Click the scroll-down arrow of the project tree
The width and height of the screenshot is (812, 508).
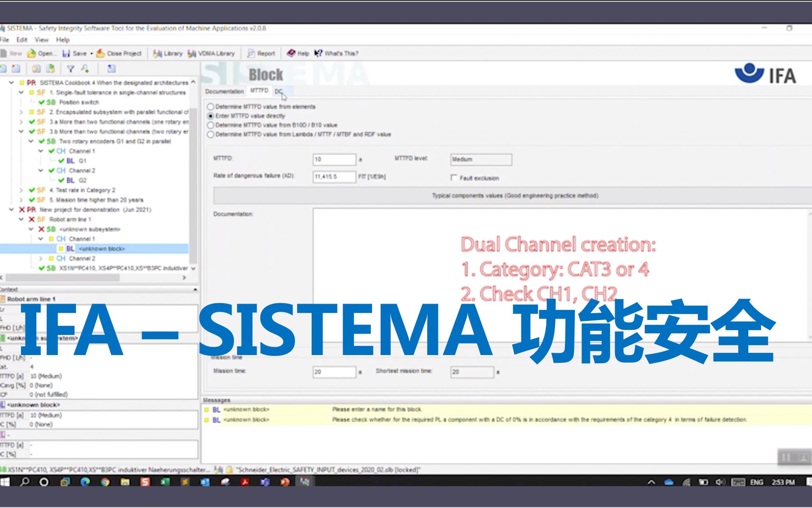pos(193,269)
